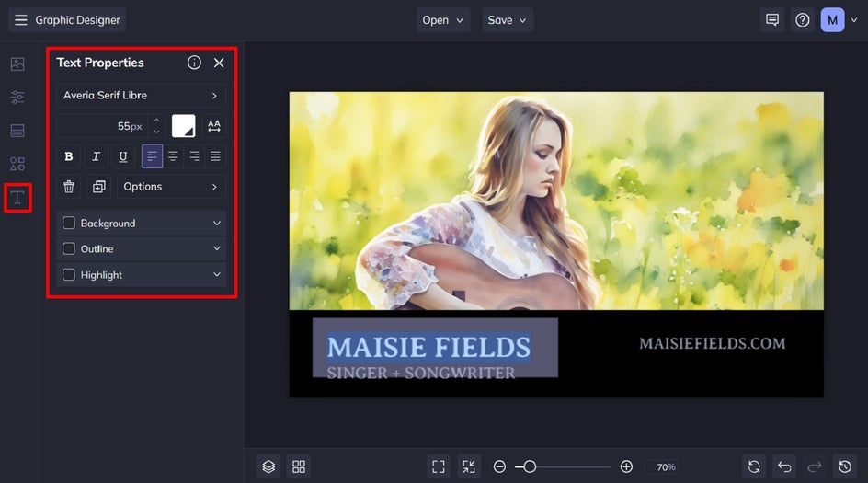Open the hamburger main menu
Screen dimensions: 868x483
(21, 20)
